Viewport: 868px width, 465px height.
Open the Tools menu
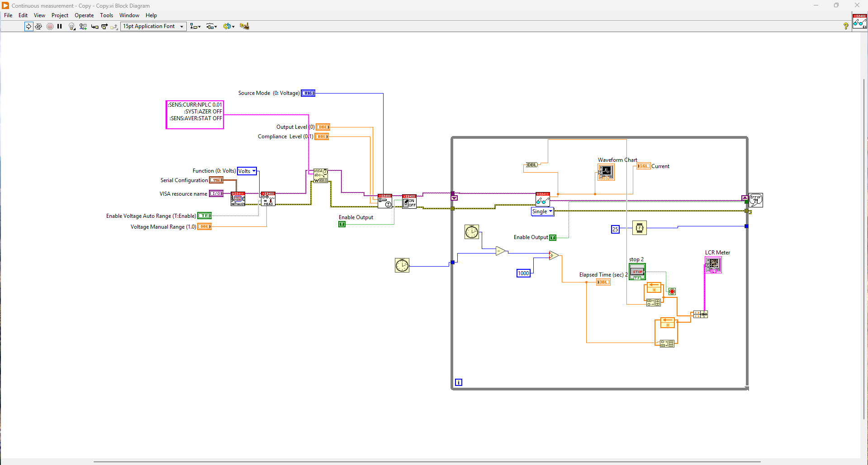[x=106, y=15]
